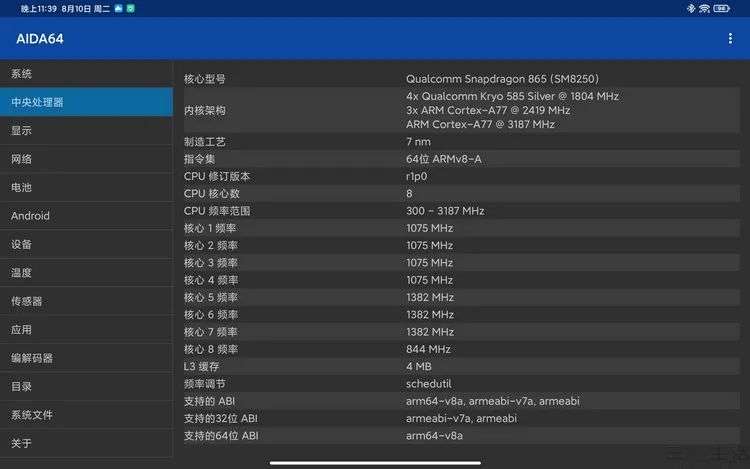Screen dimensions: 750x469
Task: Select arm64-v8a, armeabi-v7a, armeabi value
Action: tap(493, 401)
